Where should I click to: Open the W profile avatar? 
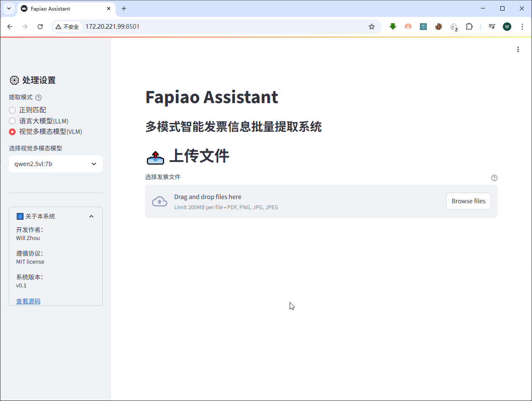click(507, 27)
